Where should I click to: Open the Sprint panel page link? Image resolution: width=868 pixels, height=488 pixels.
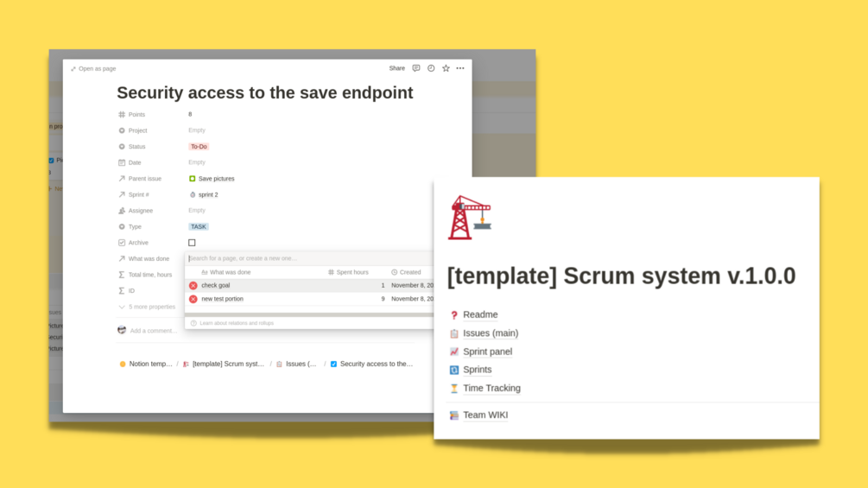(488, 352)
